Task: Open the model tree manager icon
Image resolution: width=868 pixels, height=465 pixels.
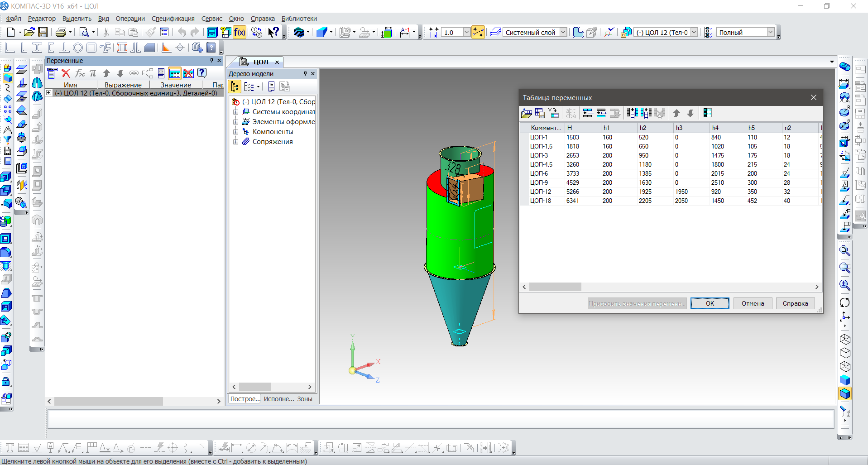Action: pos(212,32)
